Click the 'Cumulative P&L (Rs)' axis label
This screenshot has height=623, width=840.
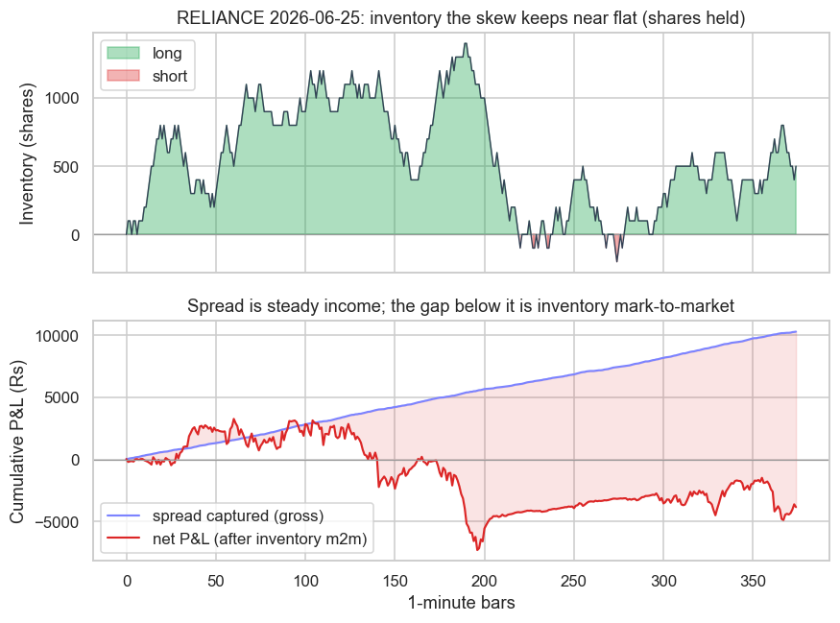pos(16,441)
